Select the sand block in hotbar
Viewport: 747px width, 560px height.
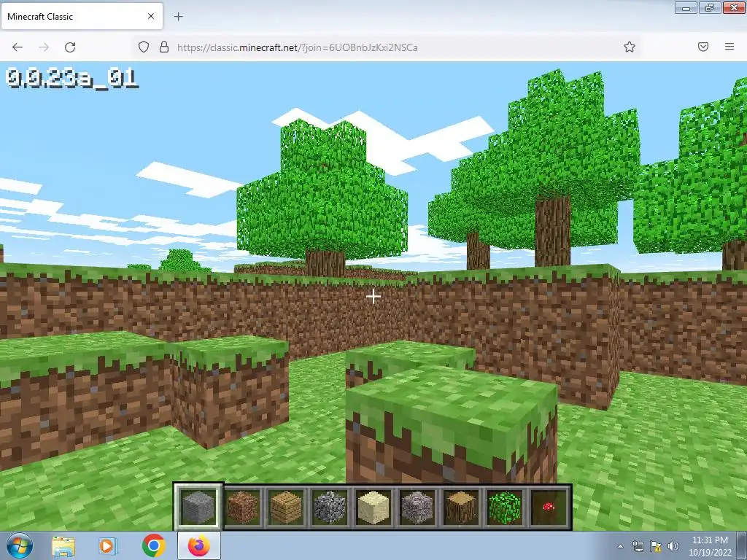[373, 507]
